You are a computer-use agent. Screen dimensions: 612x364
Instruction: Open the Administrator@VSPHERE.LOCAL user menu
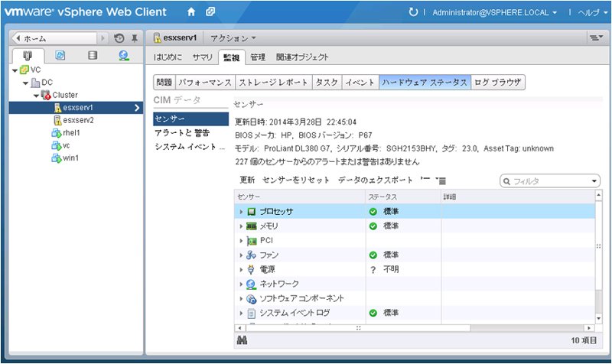tap(494, 12)
